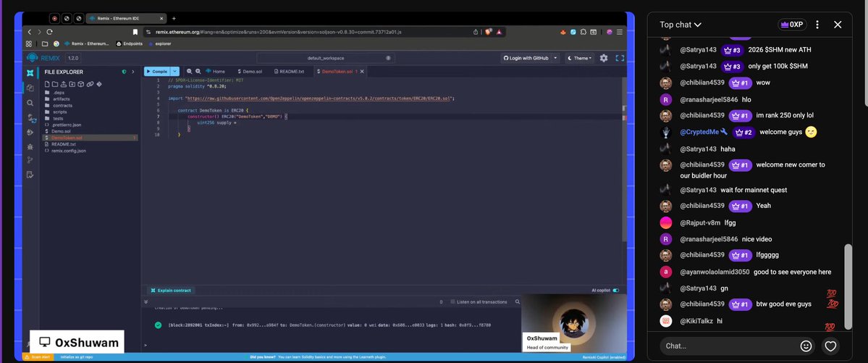Screen dimensions: 868x363
Task: Expand the .deps folder
Action: tap(58, 93)
